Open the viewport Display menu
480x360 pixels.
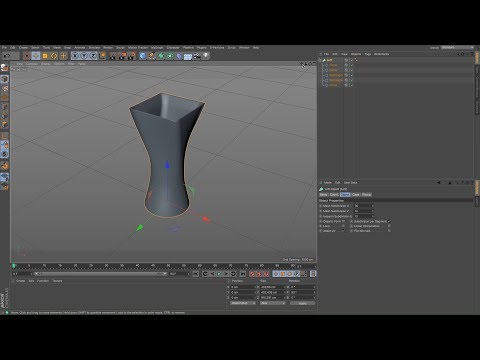tap(45, 64)
